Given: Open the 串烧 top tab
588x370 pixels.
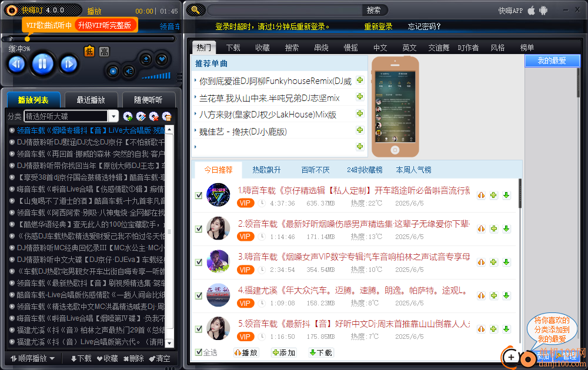Looking at the screenshot, I should pos(322,48).
